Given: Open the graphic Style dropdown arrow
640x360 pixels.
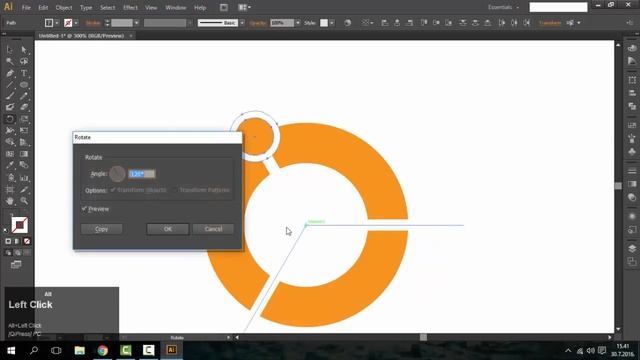Looking at the screenshot, I should (332, 23).
